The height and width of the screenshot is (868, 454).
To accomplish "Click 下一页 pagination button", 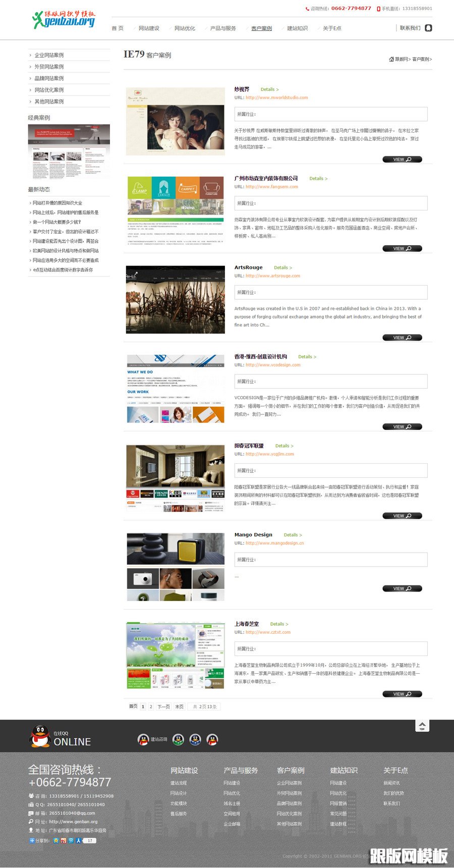I will (163, 707).
